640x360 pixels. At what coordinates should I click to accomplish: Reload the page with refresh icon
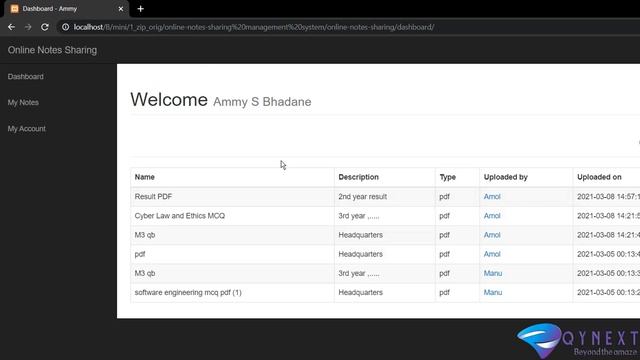tap(44, 27)
